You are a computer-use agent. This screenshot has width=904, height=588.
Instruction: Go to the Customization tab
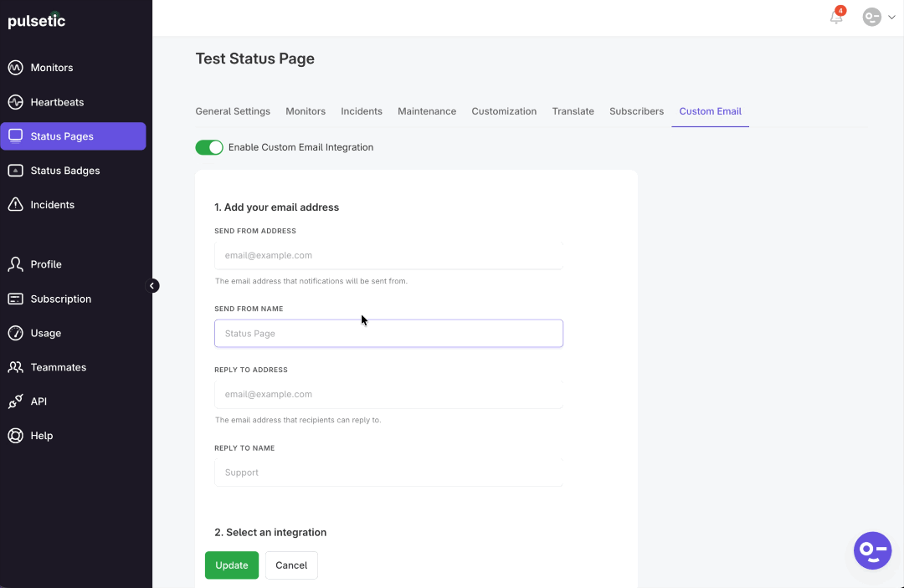tap(504, 111)
